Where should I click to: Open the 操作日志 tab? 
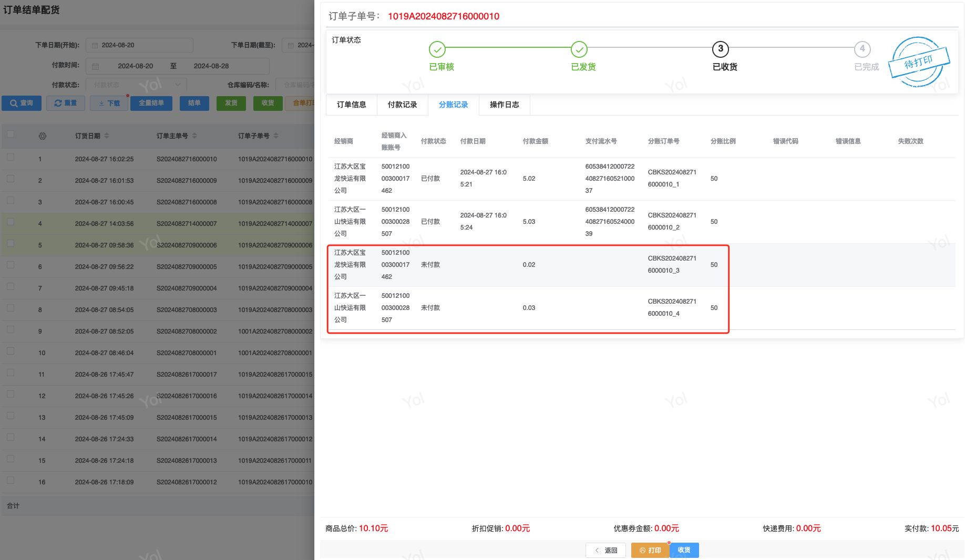pyautogui.click(x=504, y=105)
